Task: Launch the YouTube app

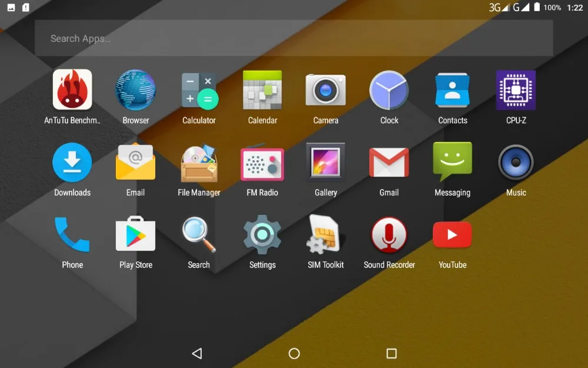Action: pos(452,235)
